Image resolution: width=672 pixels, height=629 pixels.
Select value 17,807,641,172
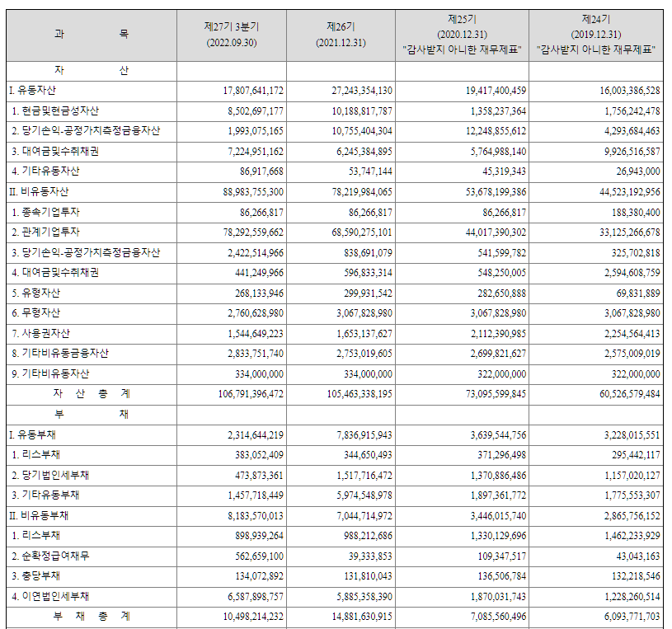[253, 91]
